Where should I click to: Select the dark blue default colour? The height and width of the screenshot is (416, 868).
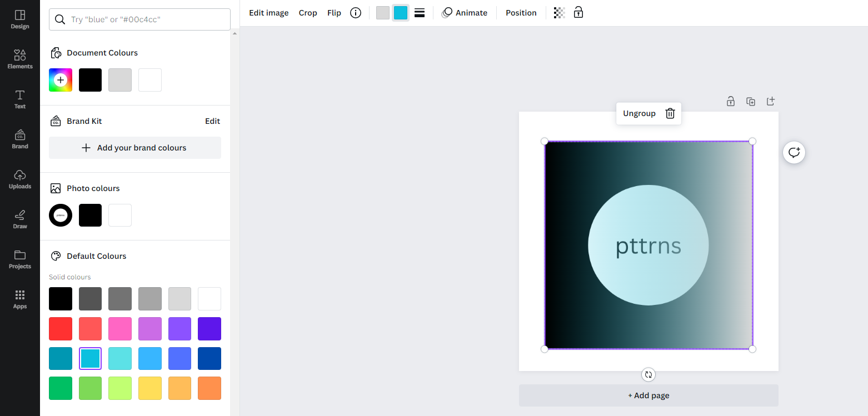tap(209, 359)
